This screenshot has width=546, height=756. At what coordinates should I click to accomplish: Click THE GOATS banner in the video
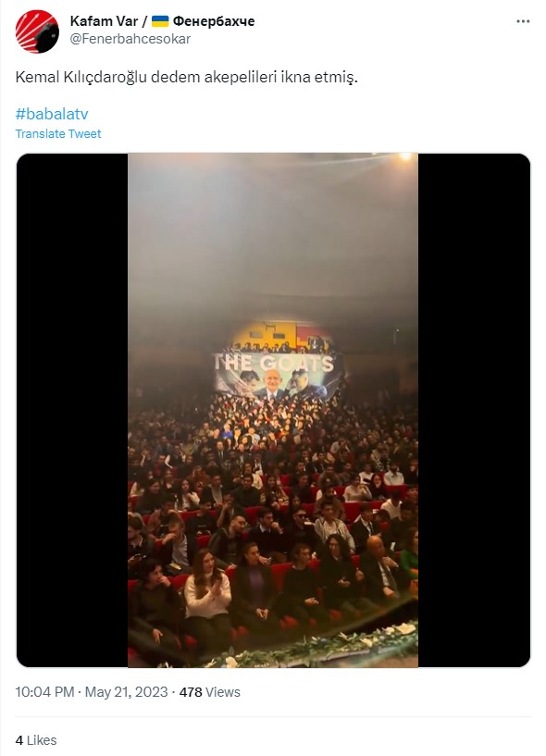279,377
